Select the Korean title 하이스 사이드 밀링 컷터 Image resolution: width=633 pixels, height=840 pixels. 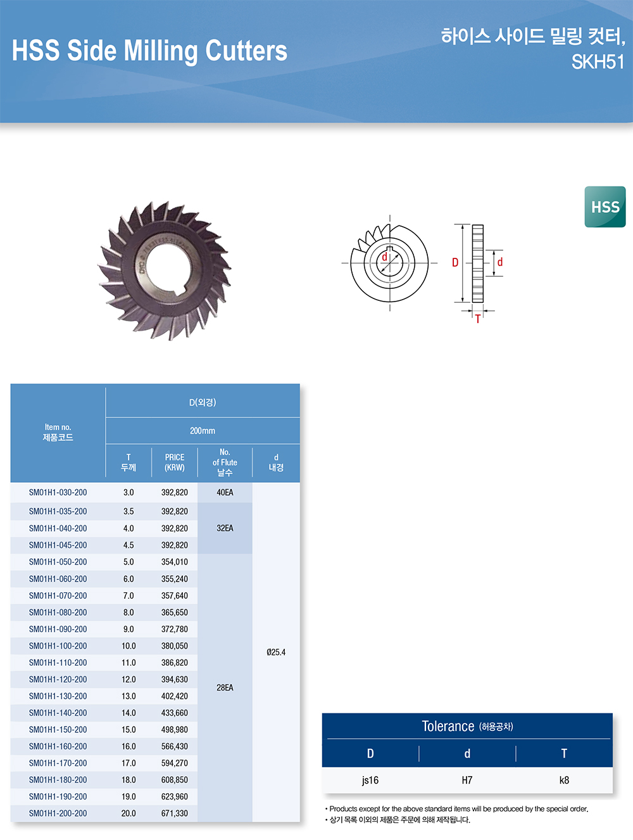point(533,37)
